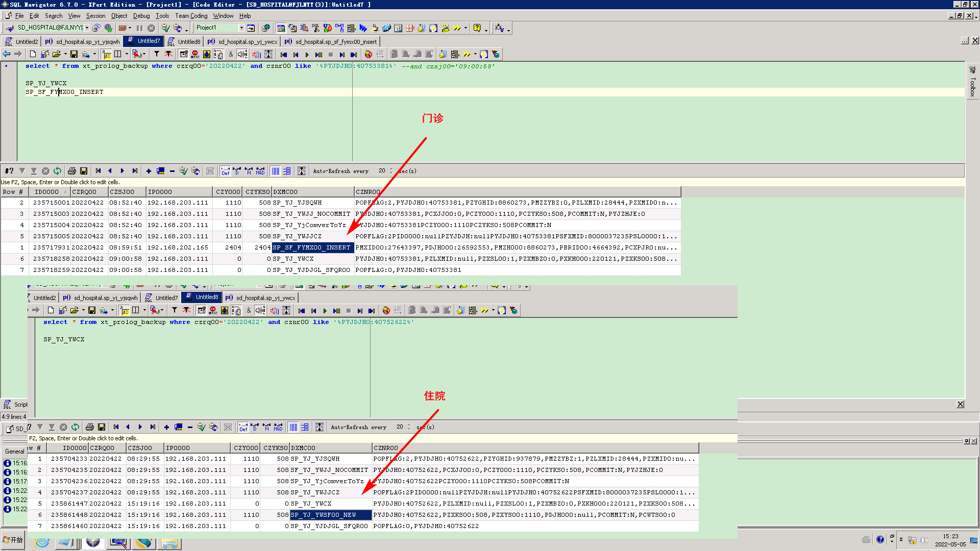Click the Back arrow navigation icon

7,54
